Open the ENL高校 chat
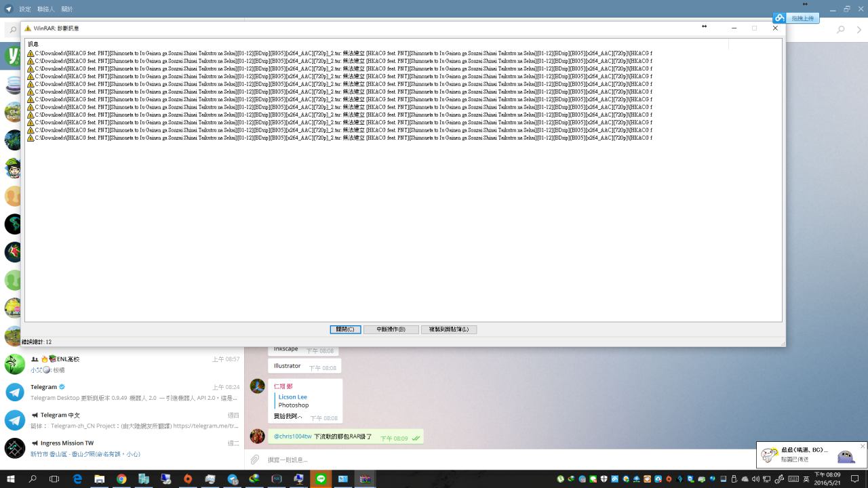 (122, 364)
